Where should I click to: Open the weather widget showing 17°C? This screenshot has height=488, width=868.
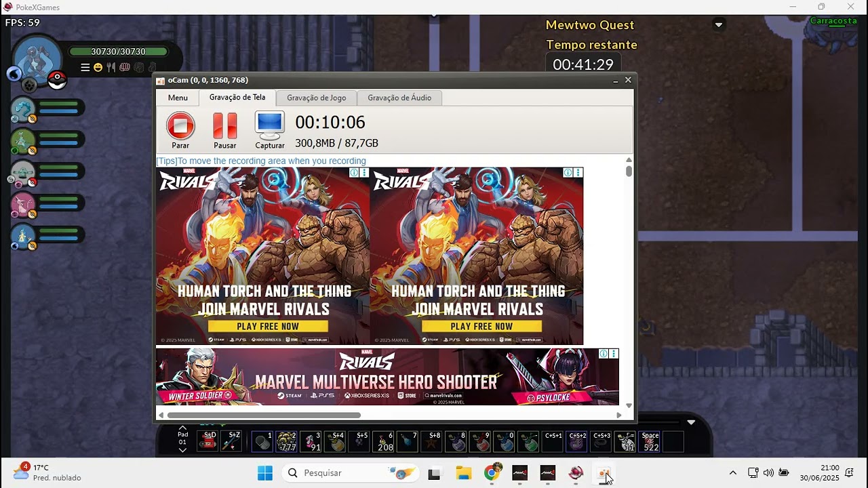click(x=47, y=472)
